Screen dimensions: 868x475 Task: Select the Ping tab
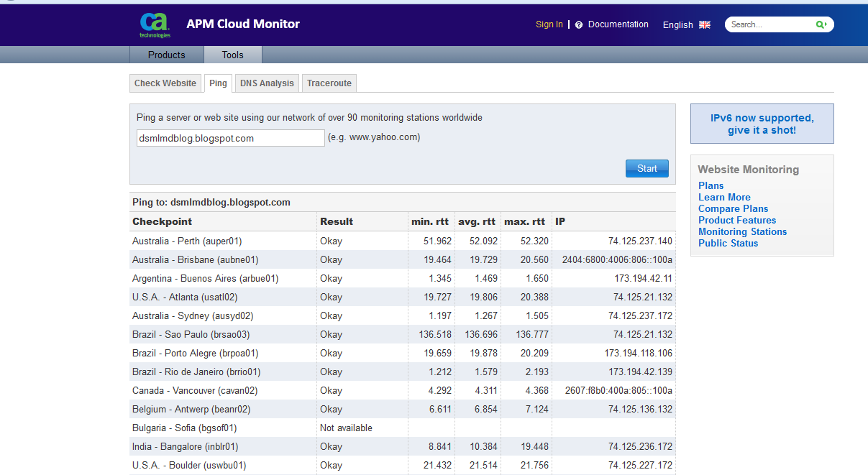pos(218,83)
